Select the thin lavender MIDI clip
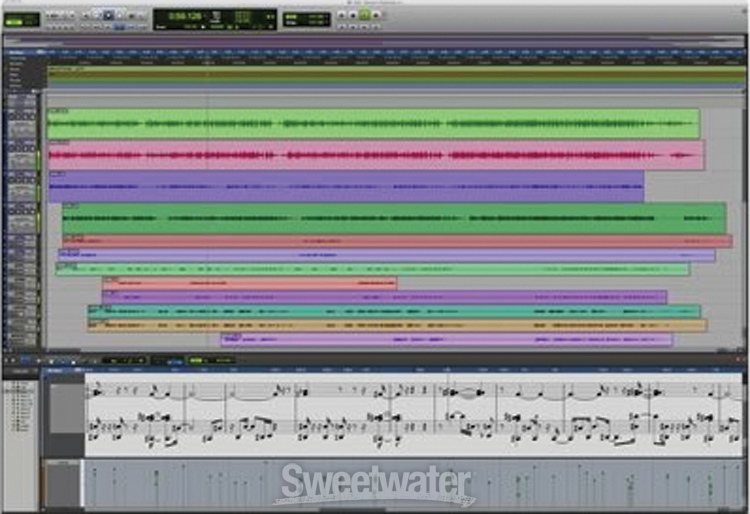This screenshot has height=514, width=750. pyautogui.click(x=387, y=255)
